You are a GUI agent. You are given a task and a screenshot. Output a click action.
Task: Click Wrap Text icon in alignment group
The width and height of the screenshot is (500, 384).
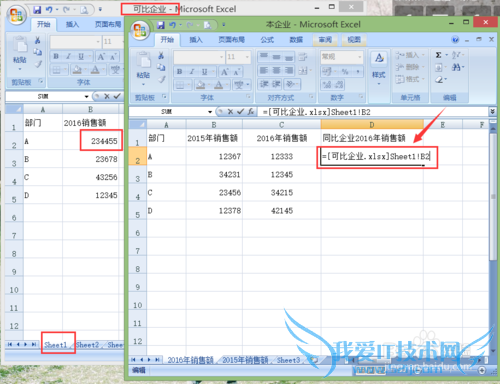[303, 57]
